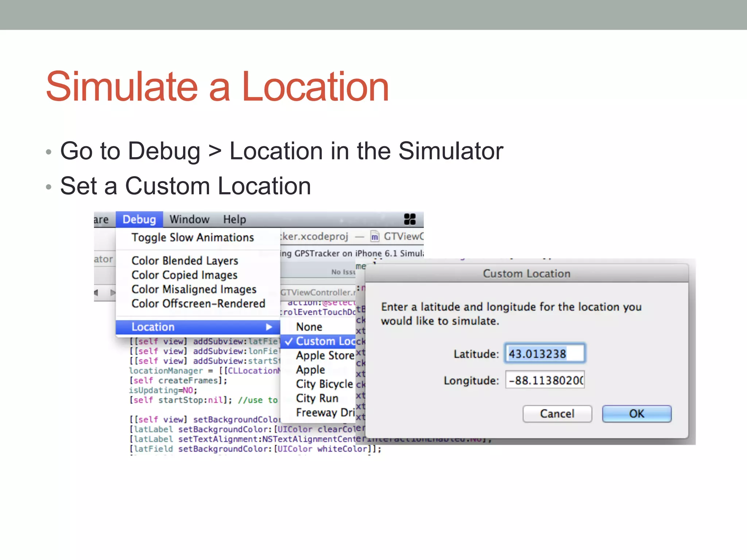The height and width of the screenshot is (560, 747).
Task: Click the Longitude input field
Action: 545,380
